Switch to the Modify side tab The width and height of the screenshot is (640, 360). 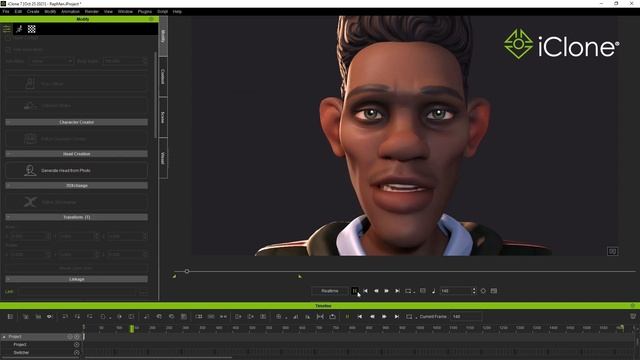click(163, 36)
